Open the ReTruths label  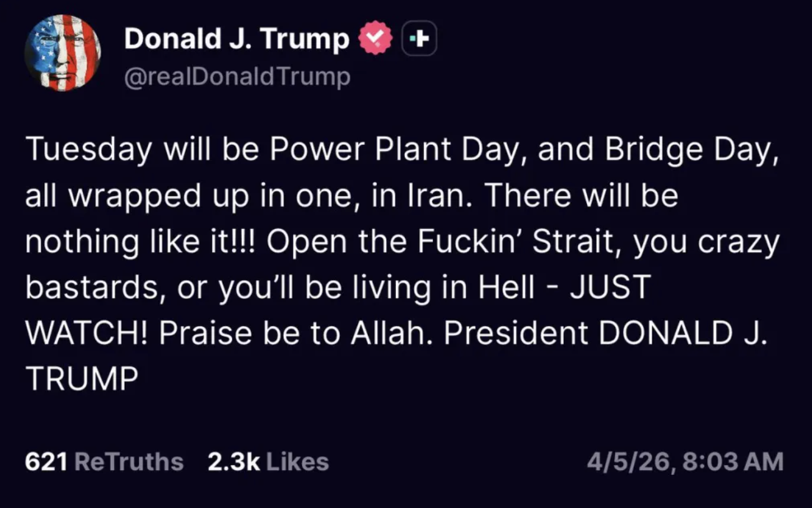pos(128,462)
